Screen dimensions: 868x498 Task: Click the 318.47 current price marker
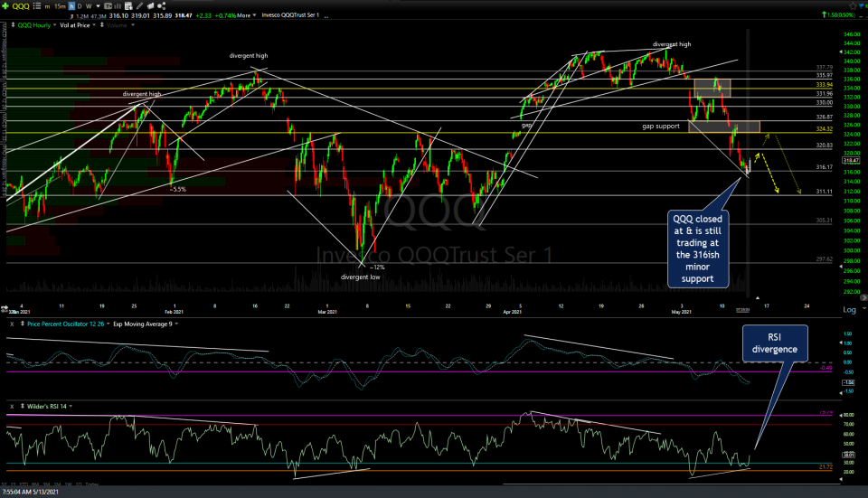coord(851,161)
